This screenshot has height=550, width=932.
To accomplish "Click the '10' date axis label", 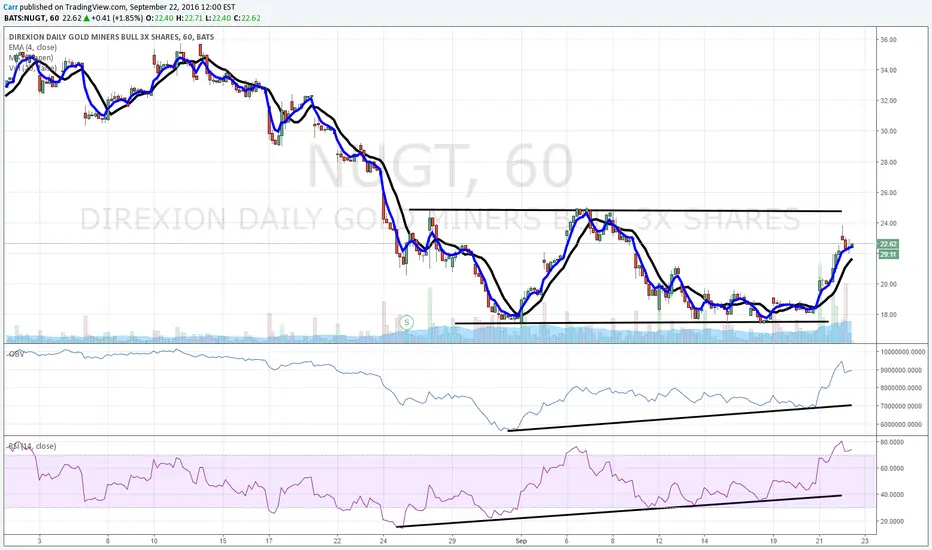I will click(x=154, y=541).
